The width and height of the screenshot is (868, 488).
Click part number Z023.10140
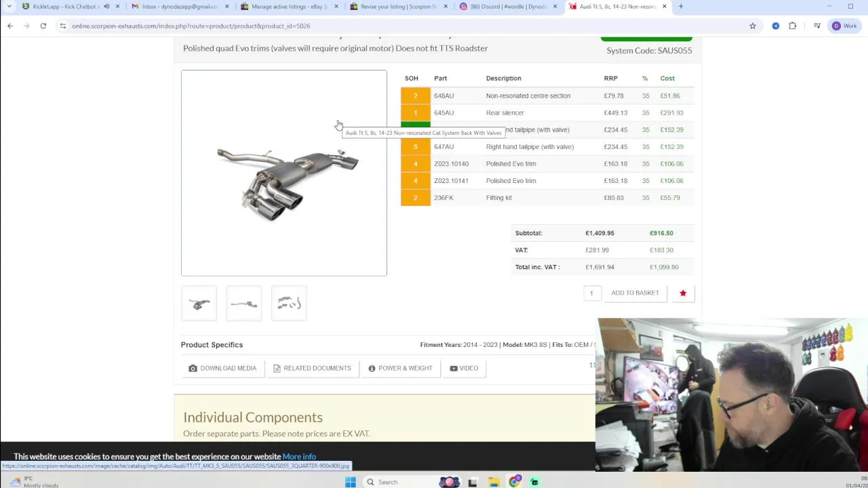click(x=451, y=163)
